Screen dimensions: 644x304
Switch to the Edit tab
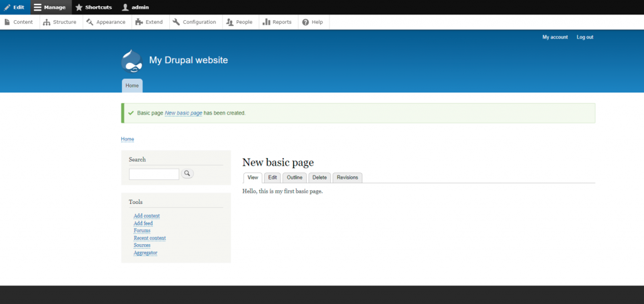pyautogui.click(x=272, y=177)
